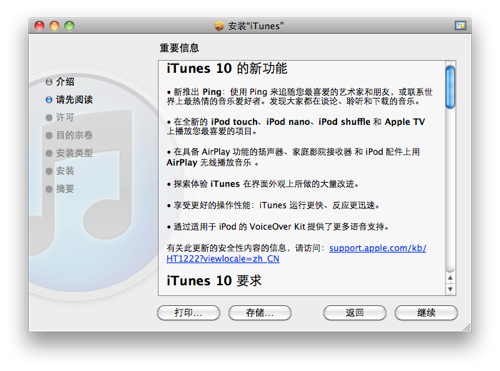Go back with the 返回 button
The height and width of the screenshot is (371, 500).
[x=355, y=313]
